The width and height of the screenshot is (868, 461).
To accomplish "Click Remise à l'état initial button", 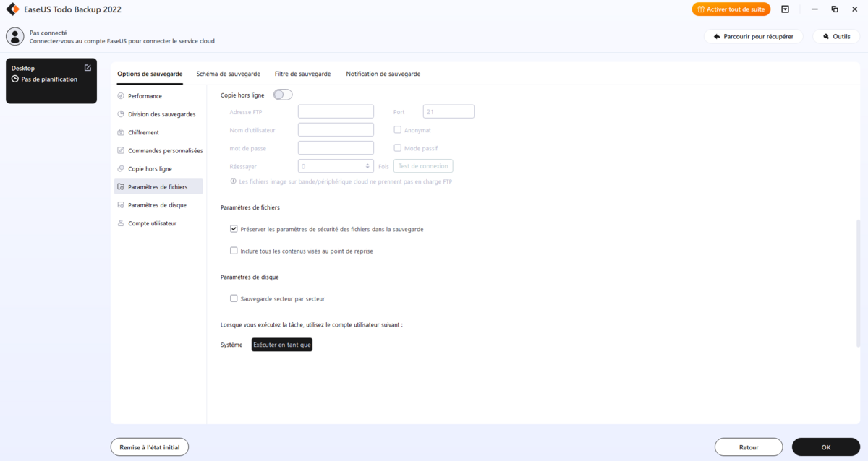I will 150,447.
